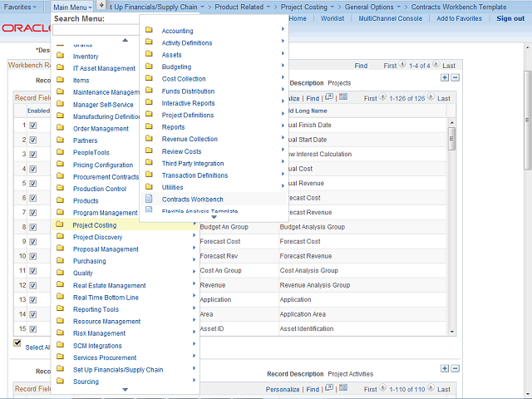The height and width of the screenshot is (399, 532).
Task: Add a Workbench record row with plus icon
Action: pos(445,77)
